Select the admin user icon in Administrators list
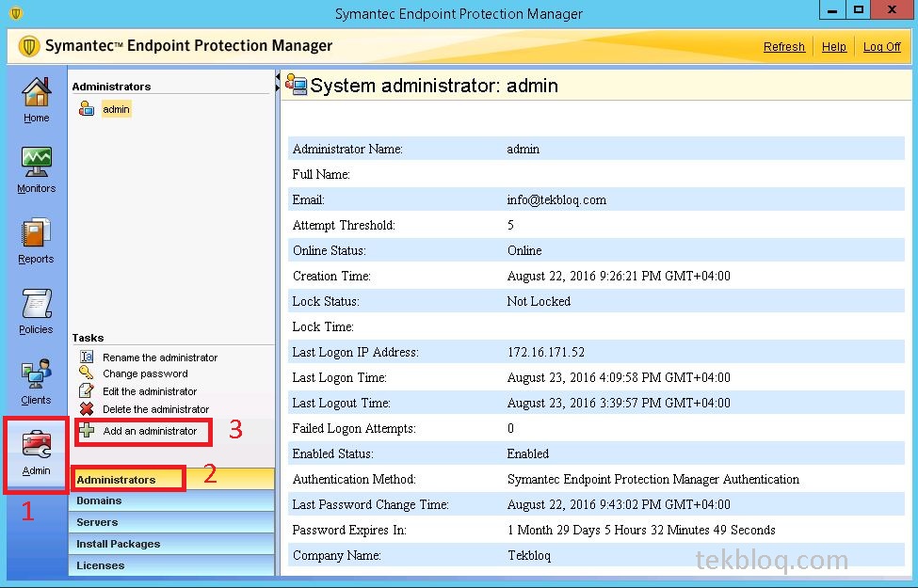 (x=87, y=109)
